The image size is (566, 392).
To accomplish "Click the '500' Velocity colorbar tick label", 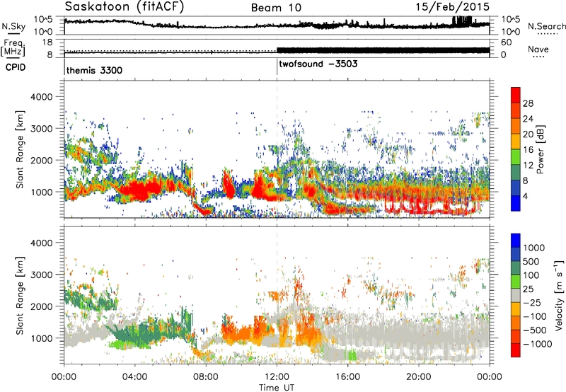I will click(x=531, y=261).
